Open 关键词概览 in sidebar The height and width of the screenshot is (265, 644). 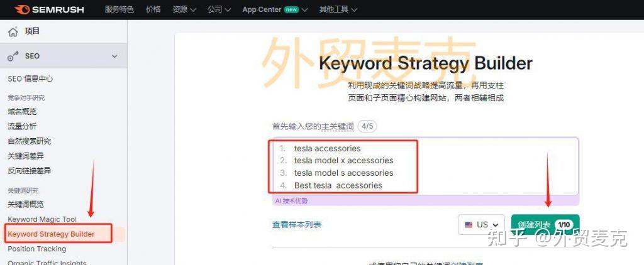click(x=25, y=204)
